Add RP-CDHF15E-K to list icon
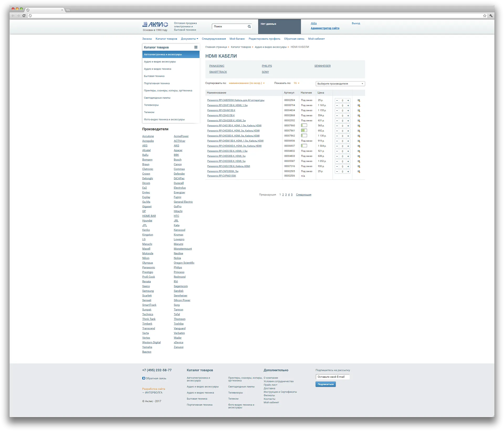 coord(359,105)
